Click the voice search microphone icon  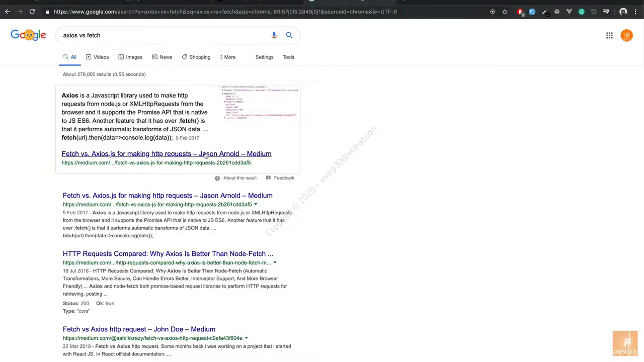click(x=274, y=35)
